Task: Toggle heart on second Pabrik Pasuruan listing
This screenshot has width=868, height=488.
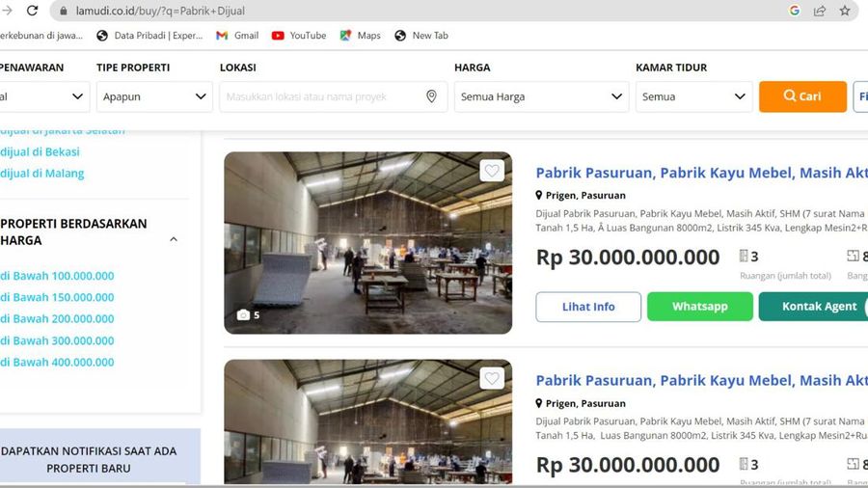Action: coord(492,379)
